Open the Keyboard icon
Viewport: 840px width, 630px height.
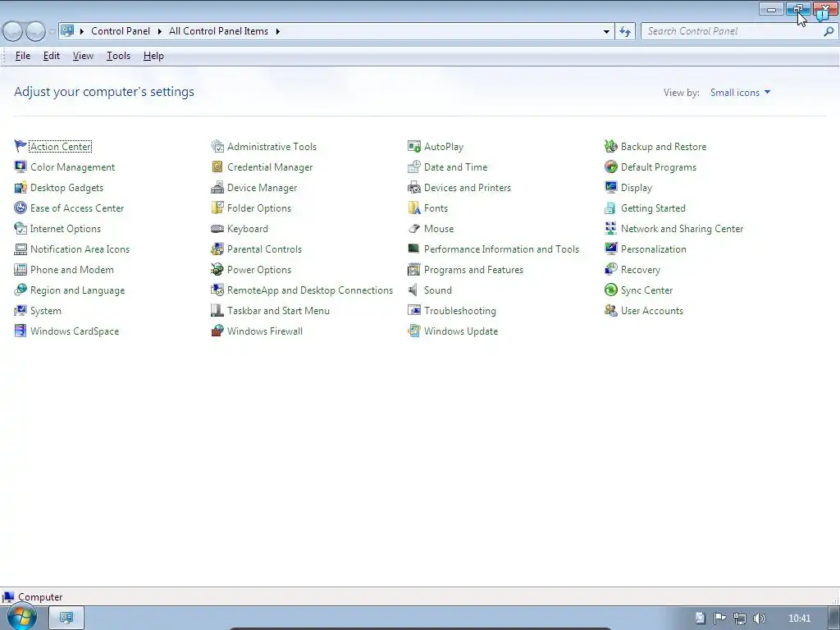tap(217, 228)
